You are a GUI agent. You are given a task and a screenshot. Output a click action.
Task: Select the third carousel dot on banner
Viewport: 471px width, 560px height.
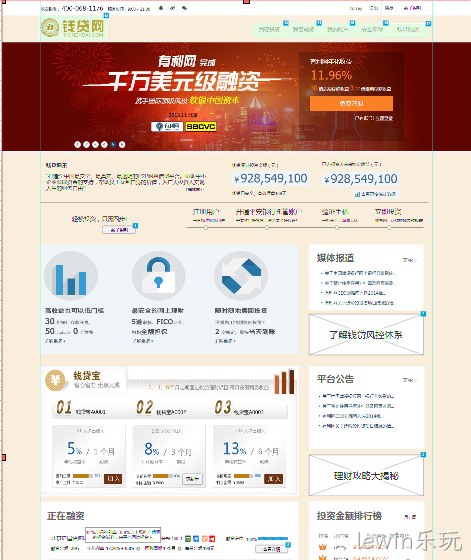95,145
